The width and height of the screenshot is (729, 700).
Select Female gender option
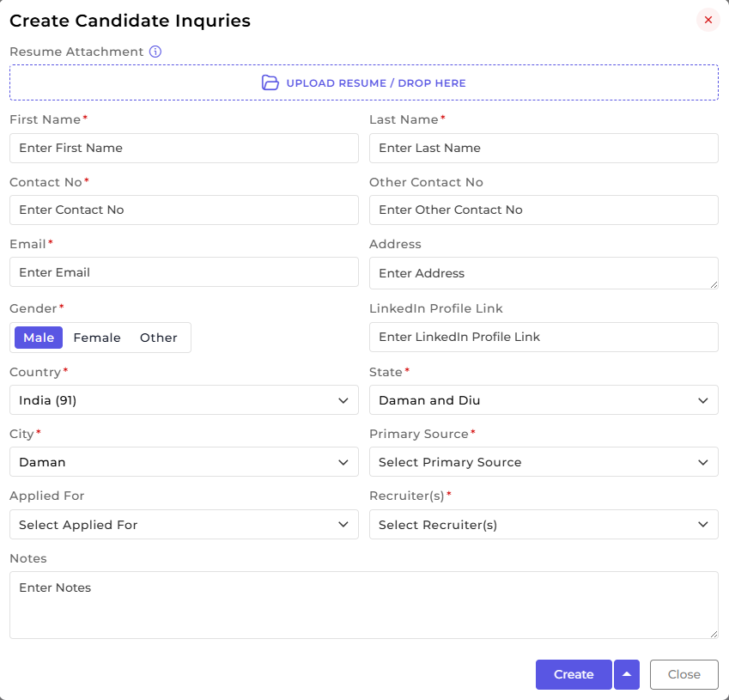click(x=97, y=338)
